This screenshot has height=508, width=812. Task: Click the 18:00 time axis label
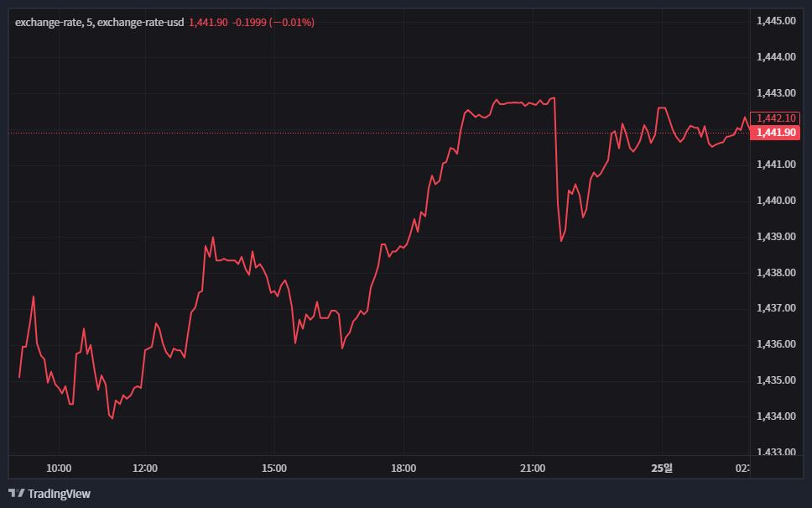pyautogui.click(x=403, y=468)
